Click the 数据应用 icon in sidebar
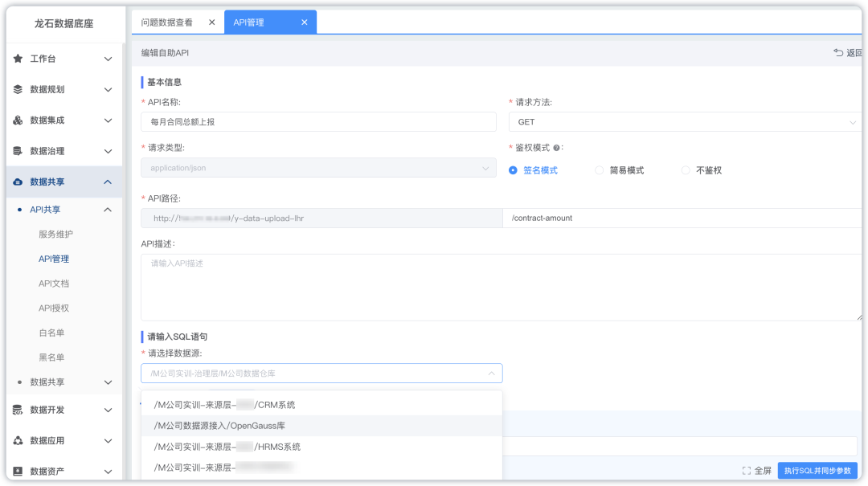The height and width of the screenshot is (486, 868). click(18, 440)
